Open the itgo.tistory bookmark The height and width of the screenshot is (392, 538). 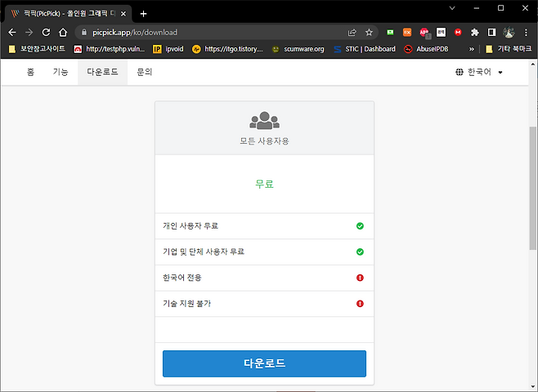tap(227, 49)
